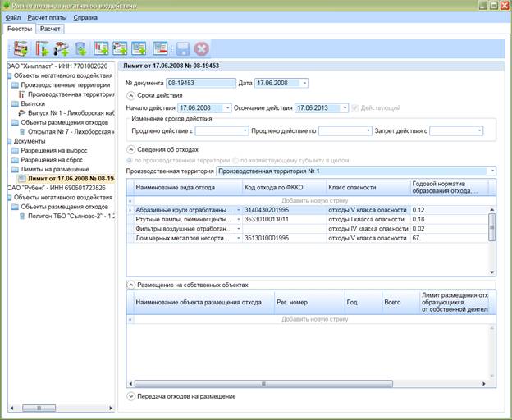The height and width of the screenshot is (420, 512).
Task: Click the add organization toolbar icon
Action: (x=21, y=48)
